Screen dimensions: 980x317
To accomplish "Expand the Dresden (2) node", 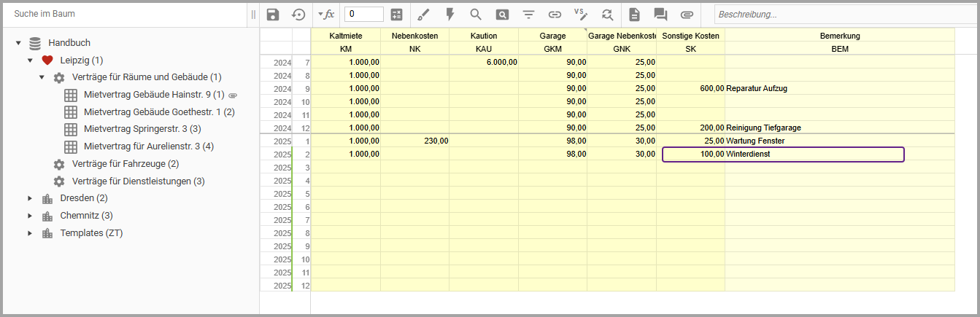I will (x=30, y=198).
